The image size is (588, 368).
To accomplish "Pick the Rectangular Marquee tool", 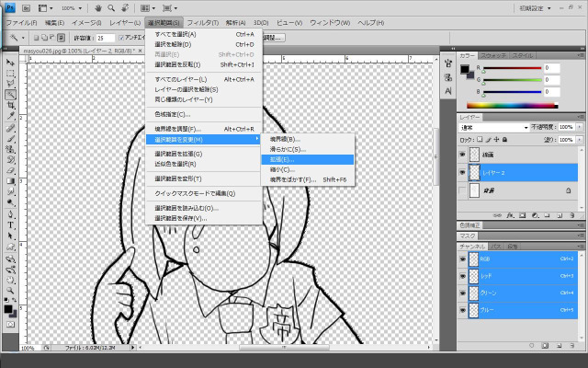I will coord(10,73).
